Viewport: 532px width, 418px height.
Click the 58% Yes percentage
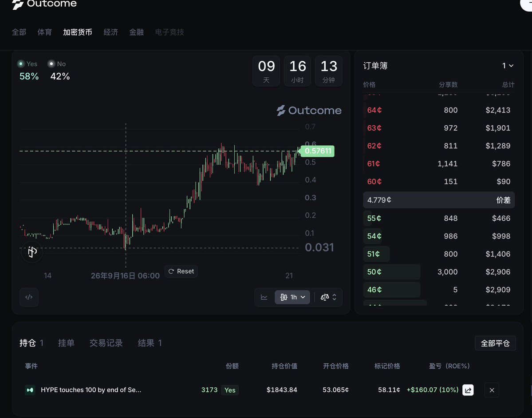(x=29, y=76)
